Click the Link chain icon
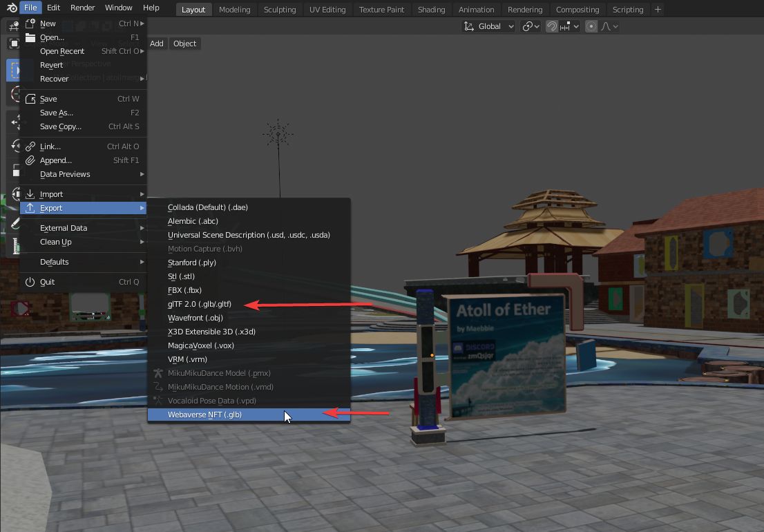The image size is (764, 532). click(30, 146)
